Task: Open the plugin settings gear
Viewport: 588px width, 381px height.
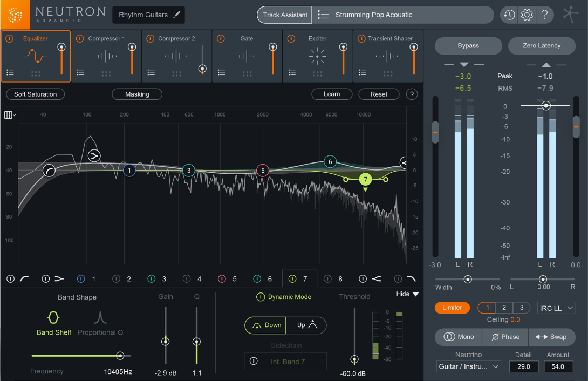Action: point(527,15)
